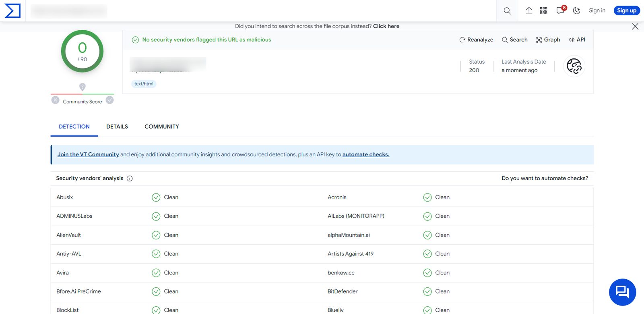Click the Artists Against 419 clean check icon
The image size is (644, 314).
[x=427, y=254]
